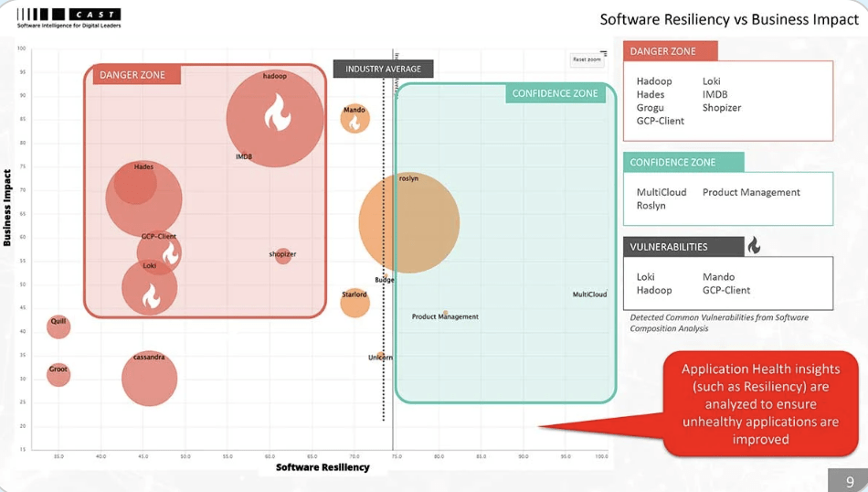The image size is (868, 492).
Task: Click the DANGER ZONE label on the chart
Action: click(137, 75)
